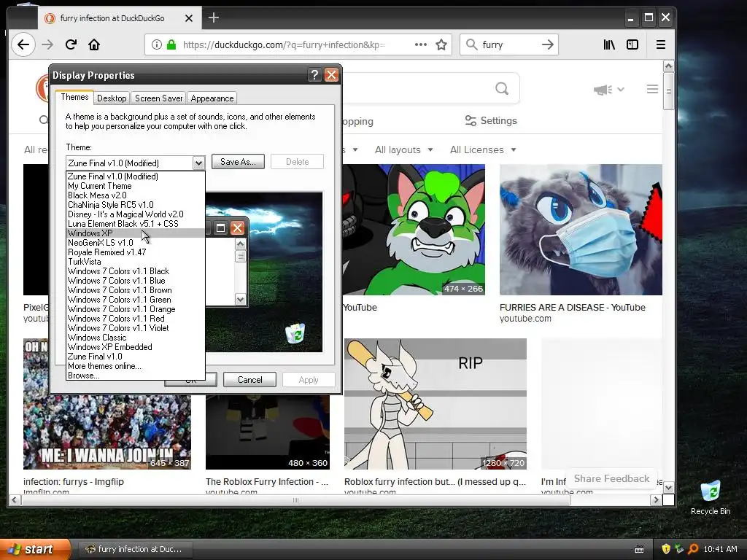Click More themes online... option

pyautogui.click(x=136, y=366)
